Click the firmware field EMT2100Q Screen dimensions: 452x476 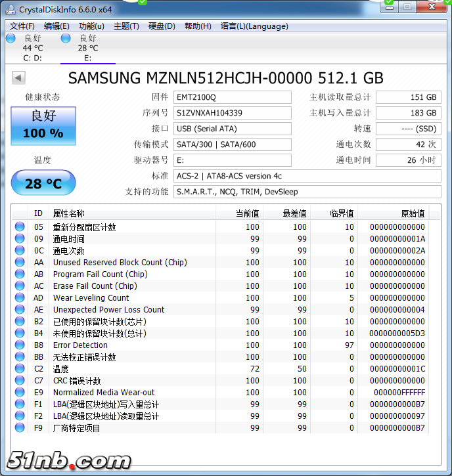pos(233,97)
